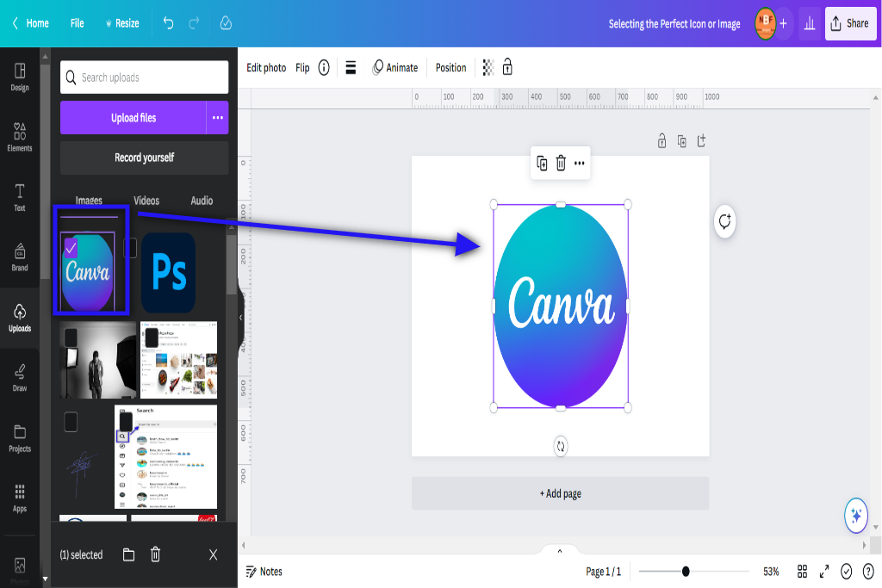Open the Brand kit panel
The width and height of the screenshot is (882, 588).
(x=20, y=257)
